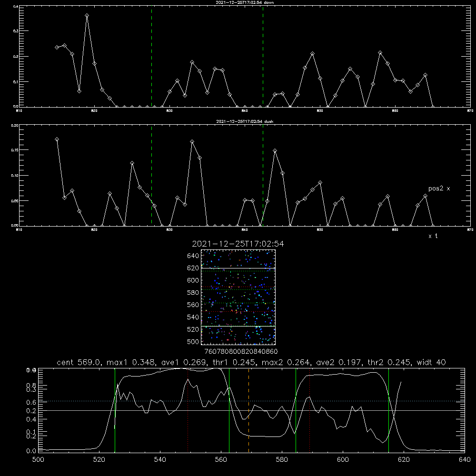
Task: Click the red dotted line at 549
Action: coord(188,410)
